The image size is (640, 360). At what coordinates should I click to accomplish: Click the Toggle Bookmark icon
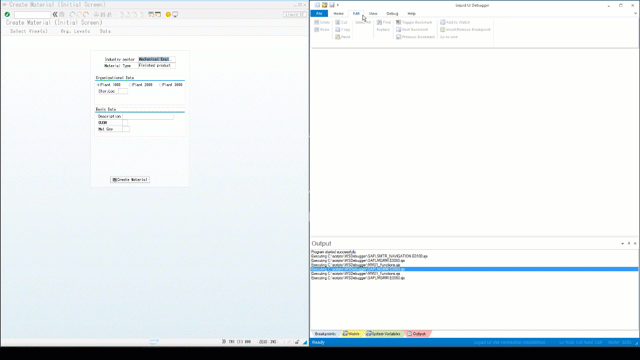pyautogui.click(x=398, y=22)
